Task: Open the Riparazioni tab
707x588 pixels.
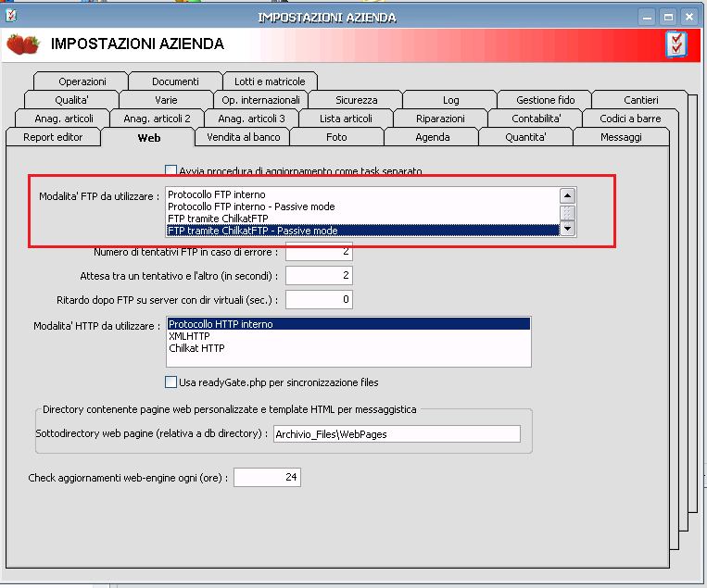Action: (440, 119)
